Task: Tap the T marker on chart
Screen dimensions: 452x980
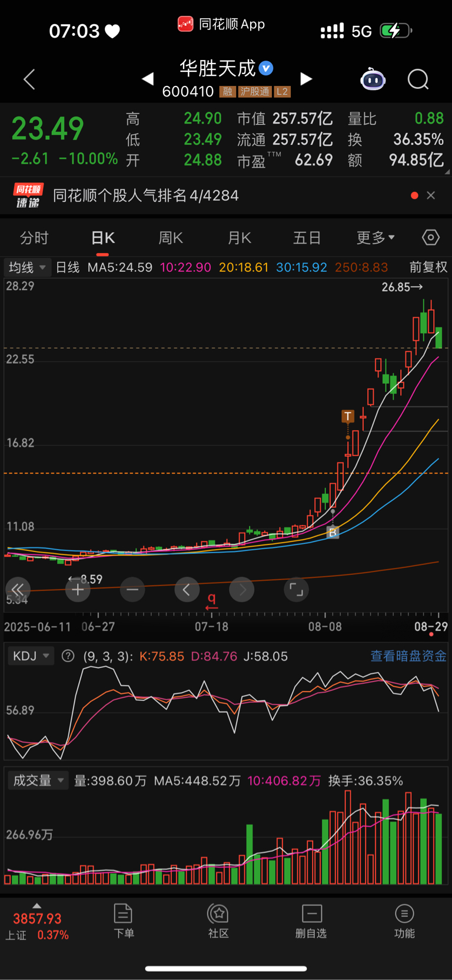Action: click(348, 417)
